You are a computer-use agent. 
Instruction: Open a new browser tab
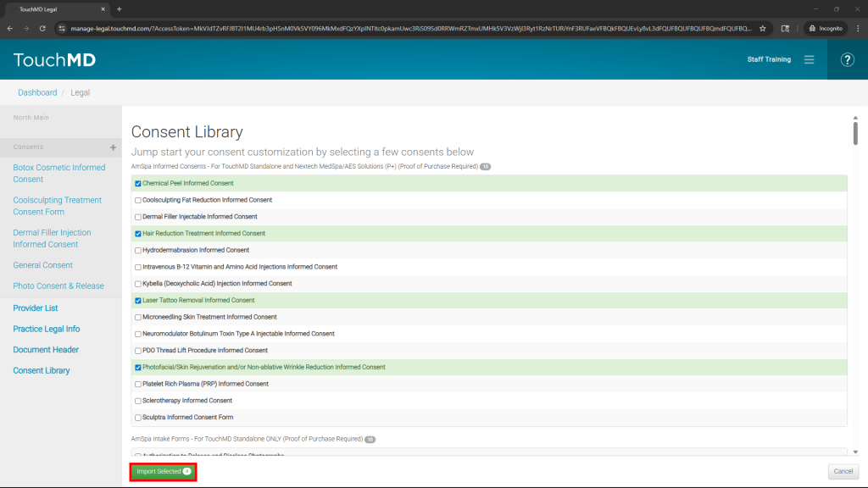tap(119, 8)
